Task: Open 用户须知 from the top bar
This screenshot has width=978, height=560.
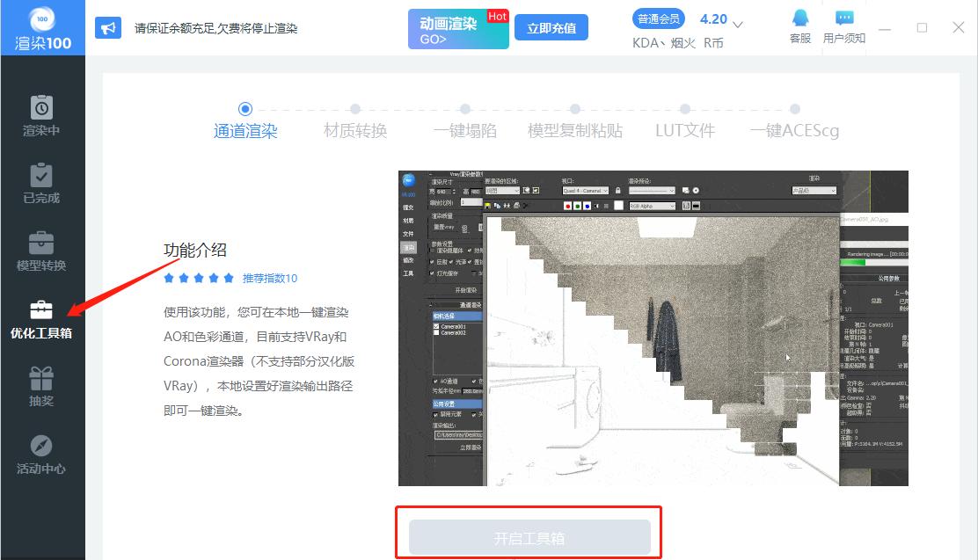Action: (x=845, y=25)
